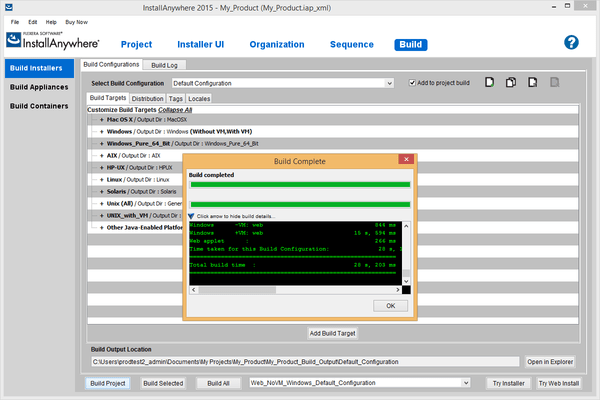
Task: Click the Build All button
Action: click(218, 383)
